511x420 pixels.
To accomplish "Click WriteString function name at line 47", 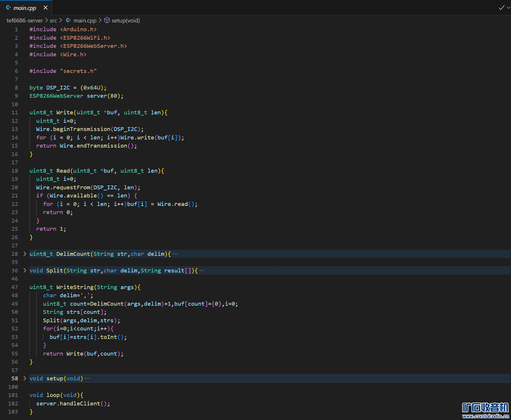I will pyautogui.click(x=75, y=287).
